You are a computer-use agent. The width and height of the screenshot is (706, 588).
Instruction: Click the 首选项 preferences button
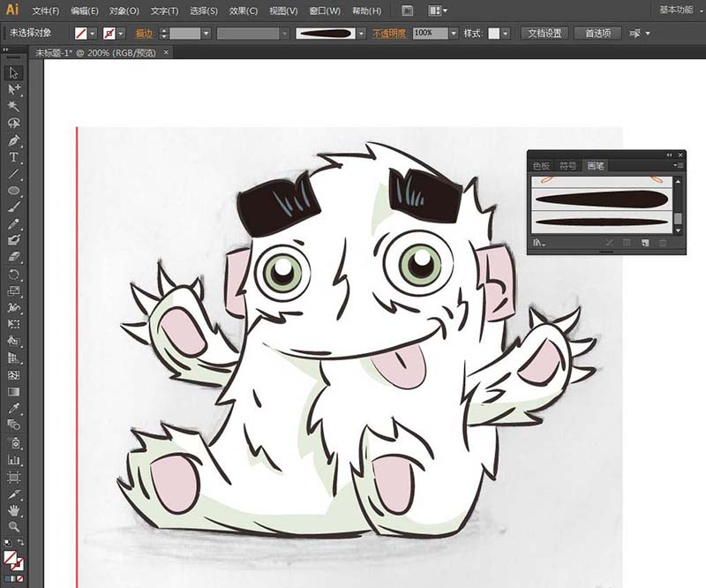[x=597, y=34]
